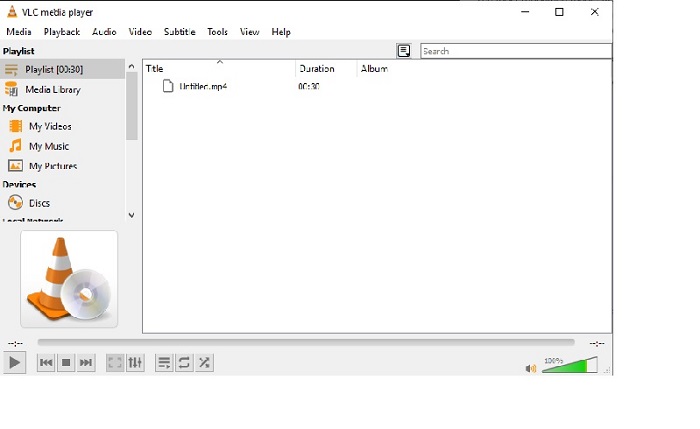The width and height of the screenshot is (700, 429).
Task: Sort playlist by Title column
Action: click(219, 69)
